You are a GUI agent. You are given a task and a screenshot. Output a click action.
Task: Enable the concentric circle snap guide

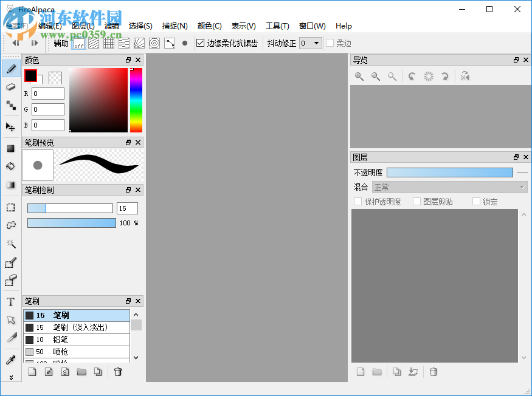pyautogui.click(x=154, y=43)
